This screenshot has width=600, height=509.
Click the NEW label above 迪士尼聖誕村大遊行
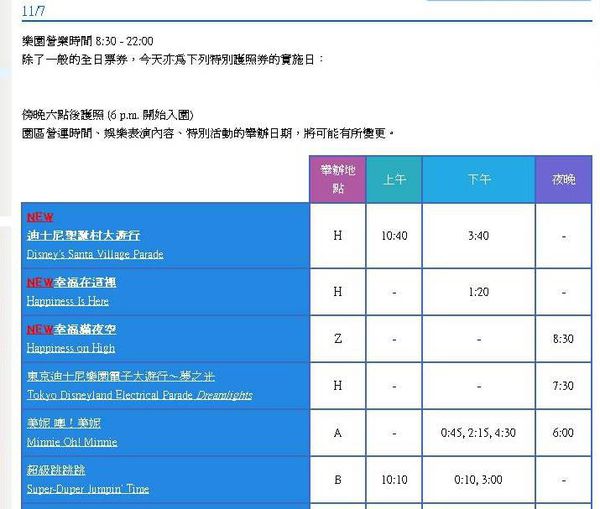coord(40,217)
